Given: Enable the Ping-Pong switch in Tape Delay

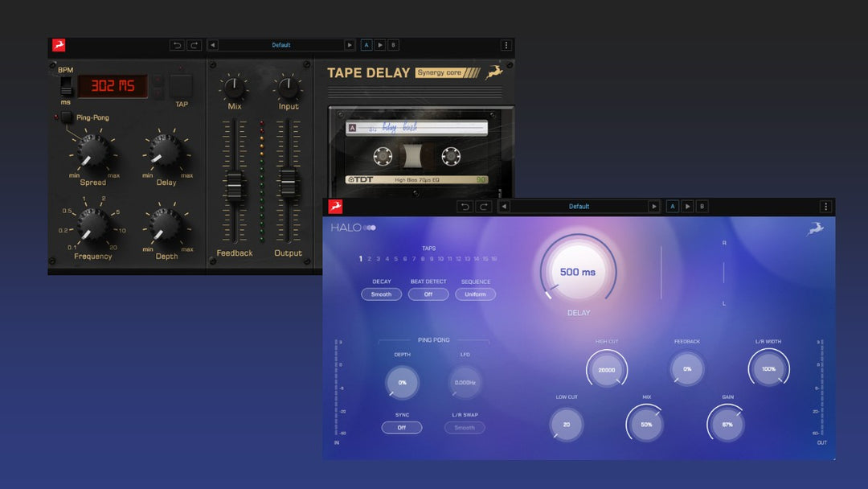Looking at the screenshot, I should tap(67, 117).
